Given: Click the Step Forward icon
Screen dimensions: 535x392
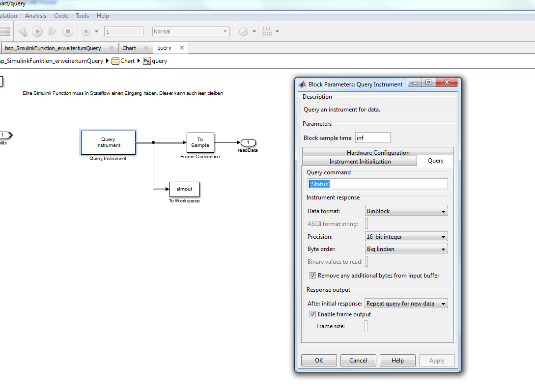Looking at the screenshot, I should point(53,31).
